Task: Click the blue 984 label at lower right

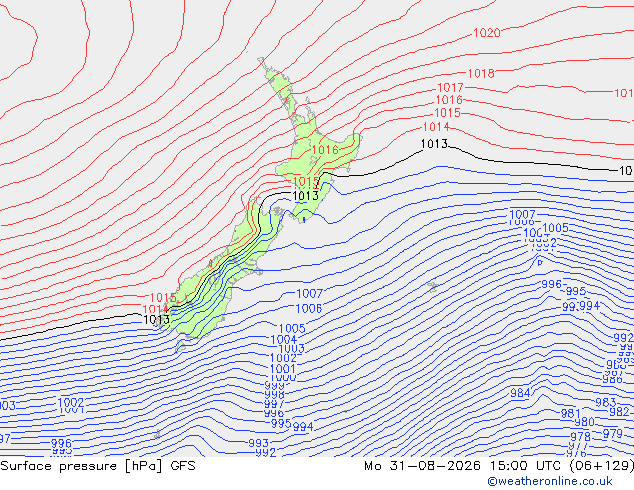Action: click(x=520, y=393)
